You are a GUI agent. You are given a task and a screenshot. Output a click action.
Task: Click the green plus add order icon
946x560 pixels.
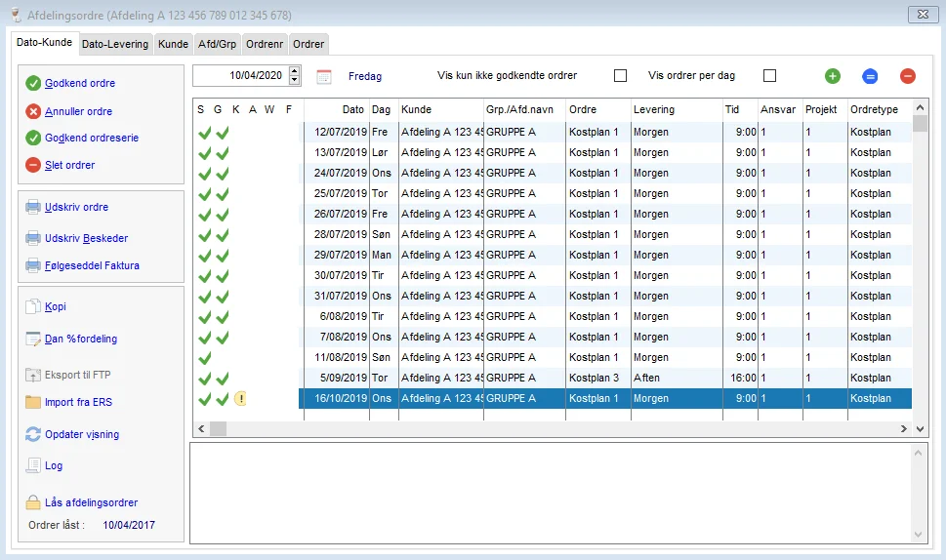[x=832, y=76]
